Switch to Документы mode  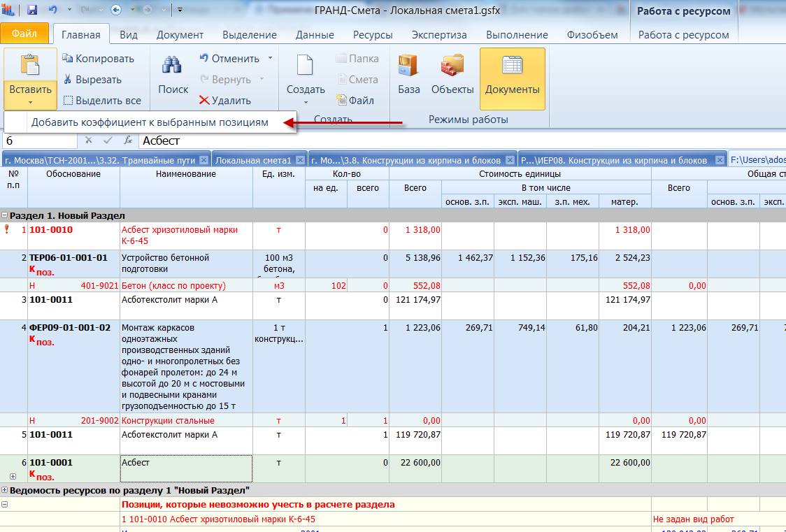[513, 79]
